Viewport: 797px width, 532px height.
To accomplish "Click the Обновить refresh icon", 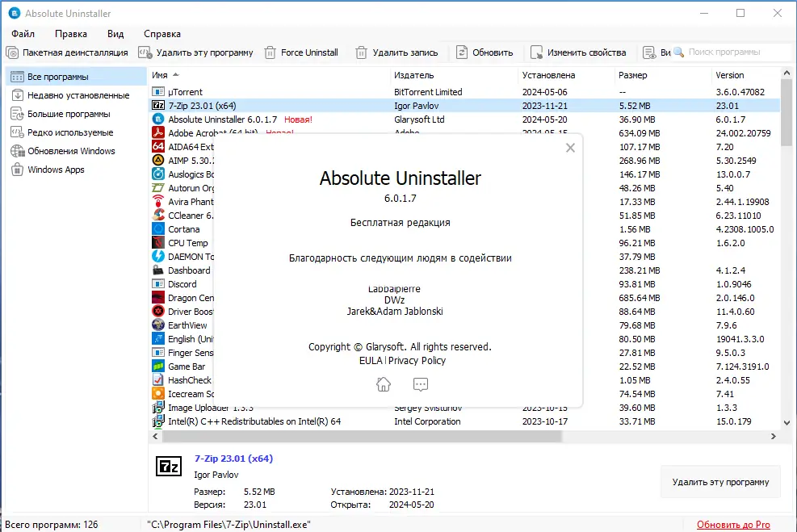I will [462, 52].
